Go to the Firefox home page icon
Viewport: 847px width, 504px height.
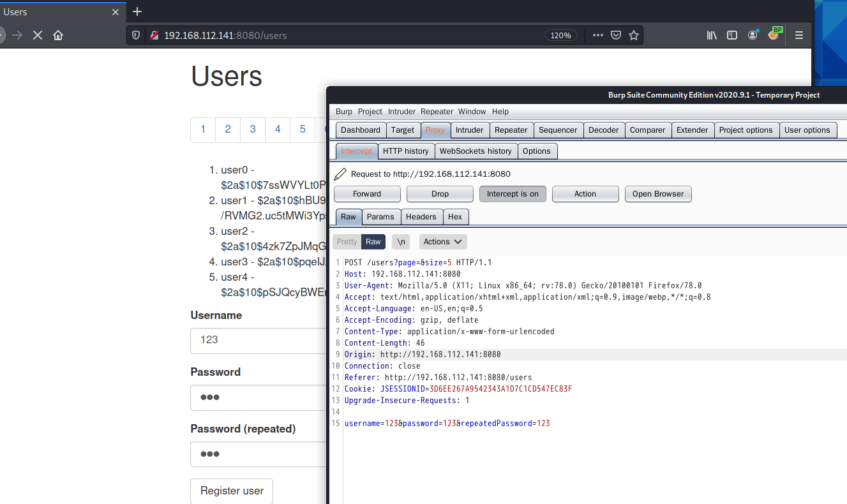58,35
